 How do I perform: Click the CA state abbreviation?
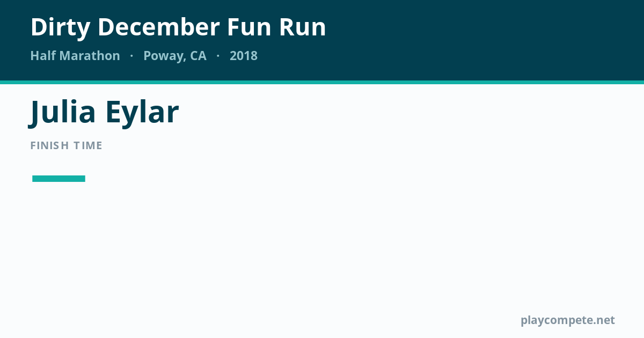(x=198, y=56)
